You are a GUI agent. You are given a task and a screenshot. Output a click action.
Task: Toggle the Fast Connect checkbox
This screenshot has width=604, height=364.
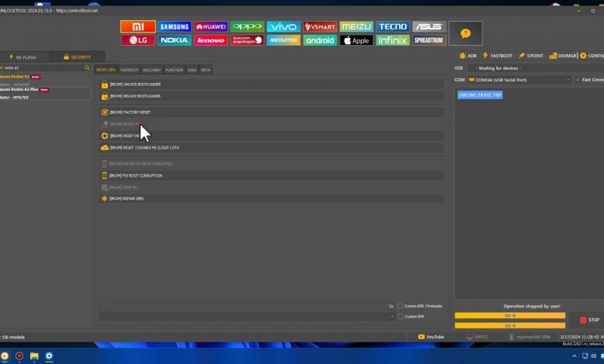click(x=578, y=80)
